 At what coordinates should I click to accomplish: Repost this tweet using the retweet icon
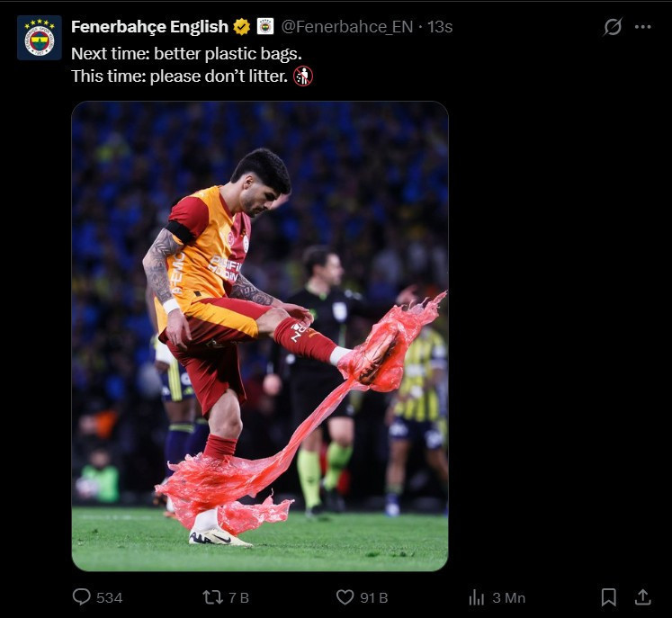point(212,597)
